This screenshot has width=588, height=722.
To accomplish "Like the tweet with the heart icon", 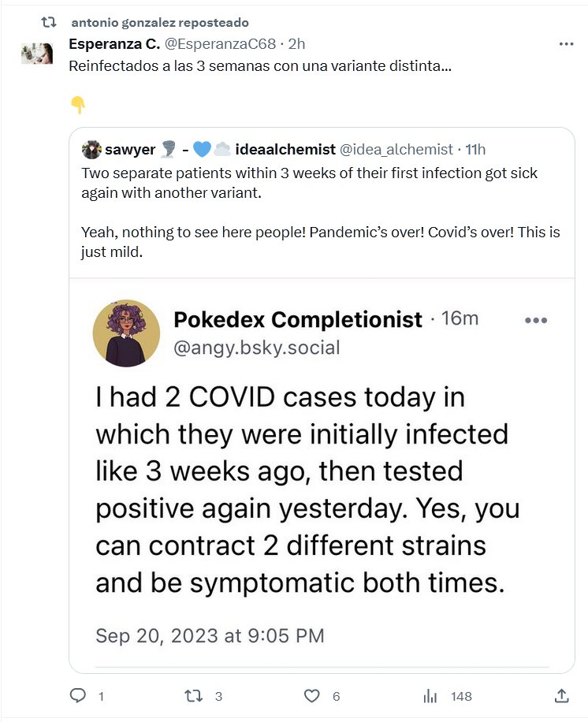I will click(312, 696).
